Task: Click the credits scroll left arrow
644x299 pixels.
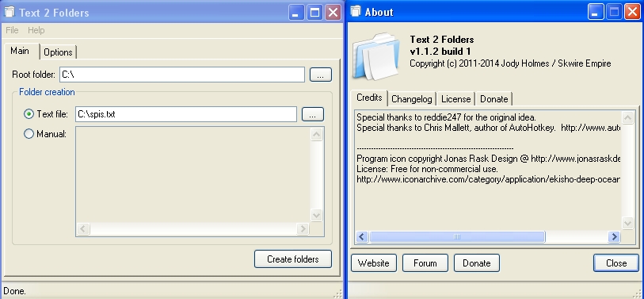Action: 362,237
